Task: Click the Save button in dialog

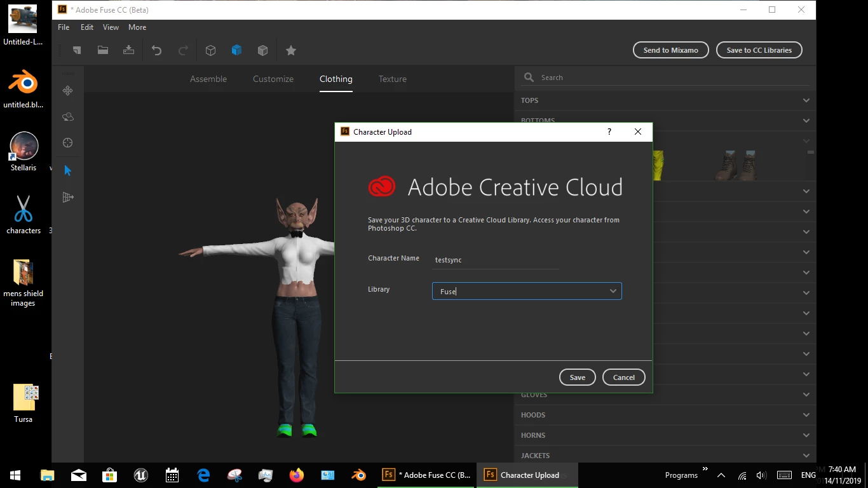Action: click(577, 377)
